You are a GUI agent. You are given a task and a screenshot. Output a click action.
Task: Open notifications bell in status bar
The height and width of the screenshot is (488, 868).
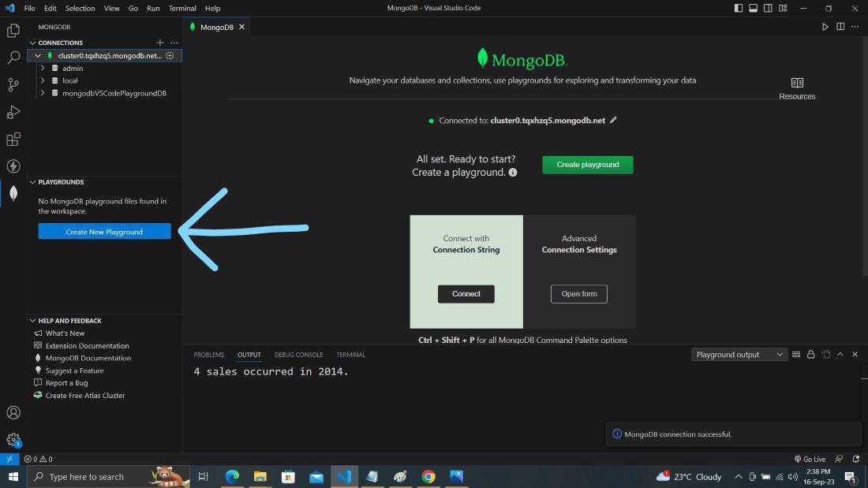tap(856, 460)
